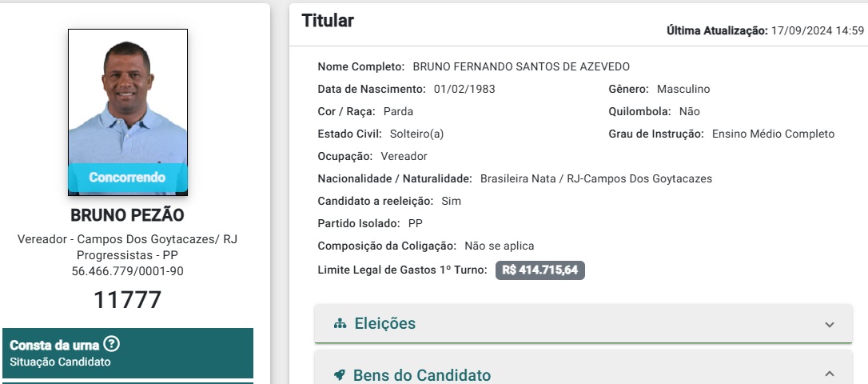
Task: Click the Progressistas - PP party text
Action: (127, 255)
